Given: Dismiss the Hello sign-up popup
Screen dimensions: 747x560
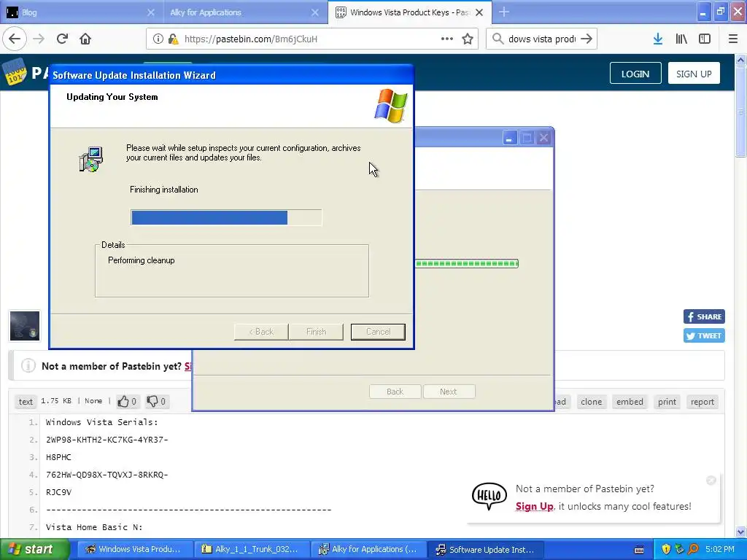Looking at the screenshot, I should (711, 481).
